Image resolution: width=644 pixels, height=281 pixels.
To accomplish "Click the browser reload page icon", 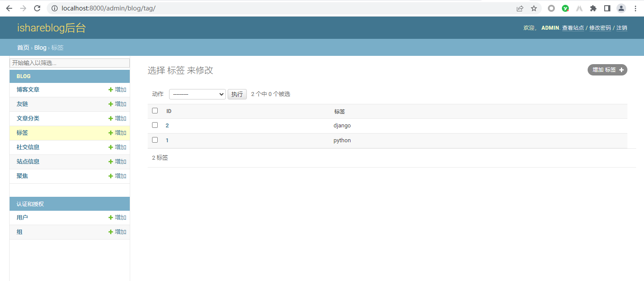I will (37, 8).
